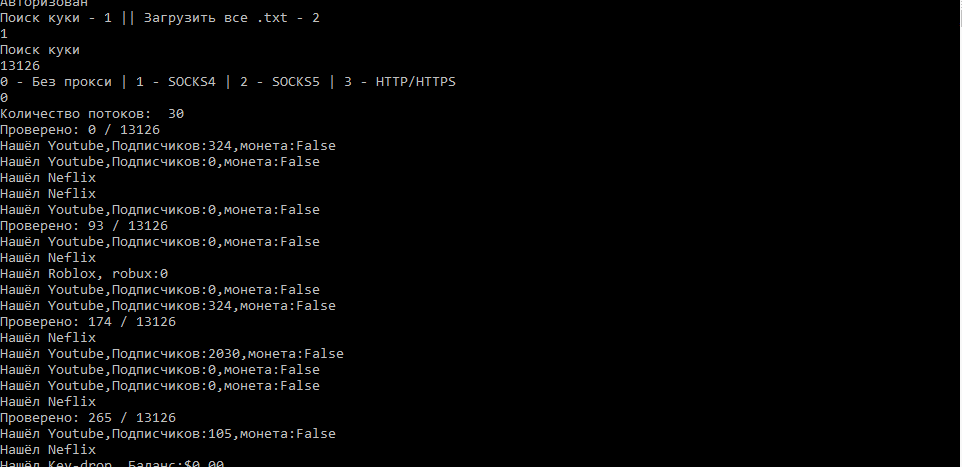Click the "Нашёл Roblox, robux:0" line

[84, 273]
